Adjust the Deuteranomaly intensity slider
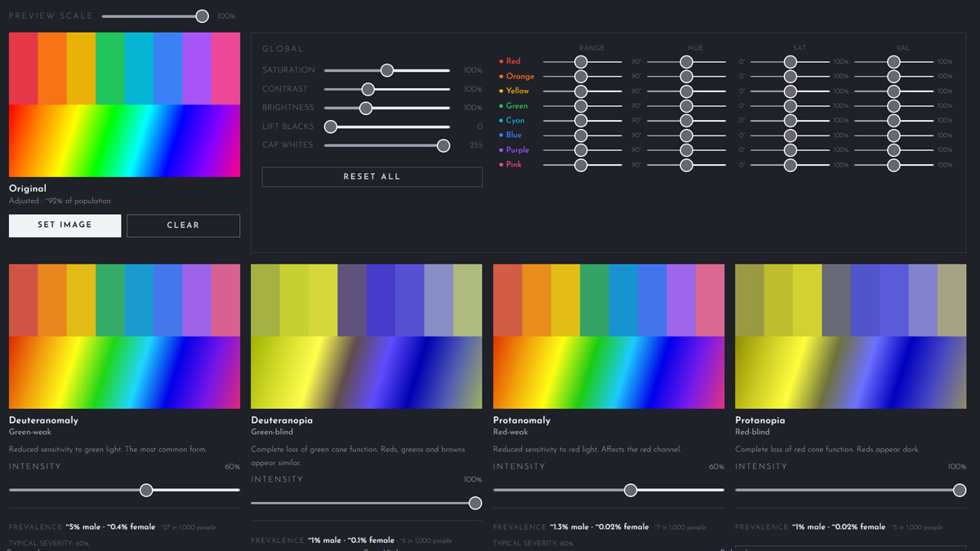980x551 pixels. pyautogui.click(x=146, y=490)
